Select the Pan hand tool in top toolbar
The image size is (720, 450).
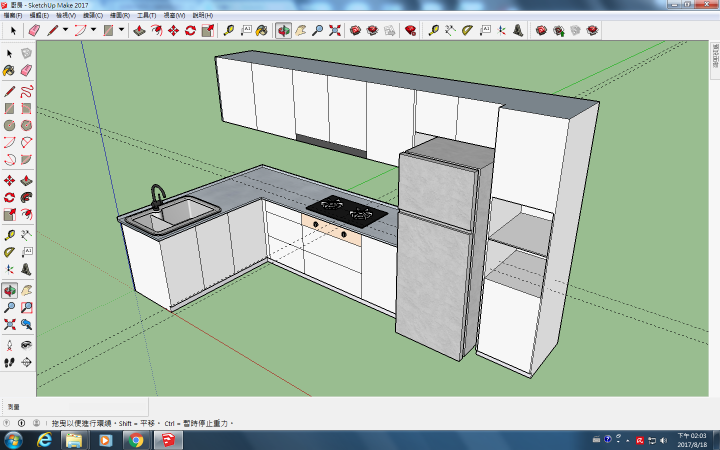point(301,31)
